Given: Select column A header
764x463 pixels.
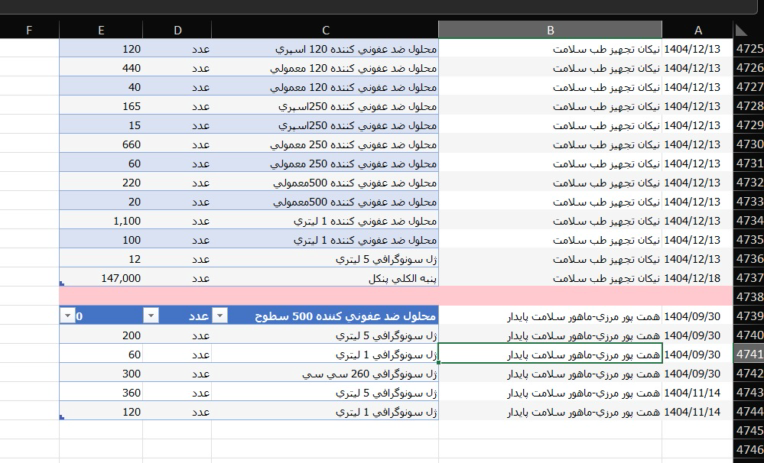Looking at the screenshot, I should (x=698, y=30).
